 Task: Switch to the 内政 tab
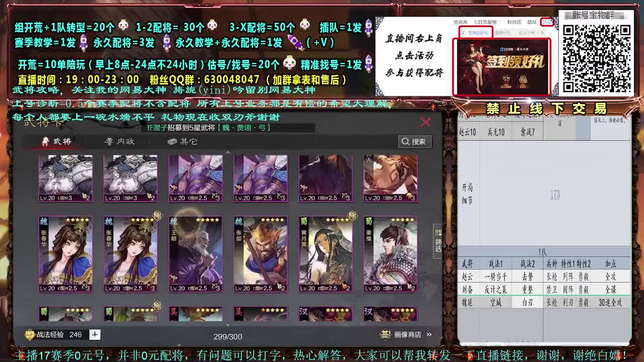pos(119,141)
